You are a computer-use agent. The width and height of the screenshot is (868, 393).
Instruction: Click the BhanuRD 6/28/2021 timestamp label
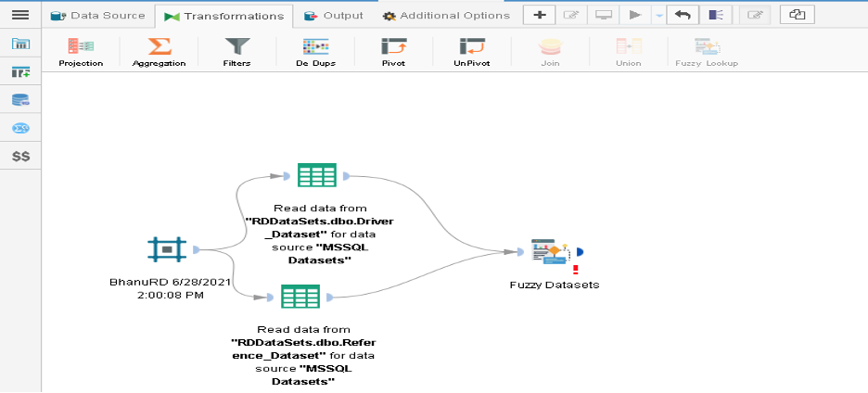(171, 289)
